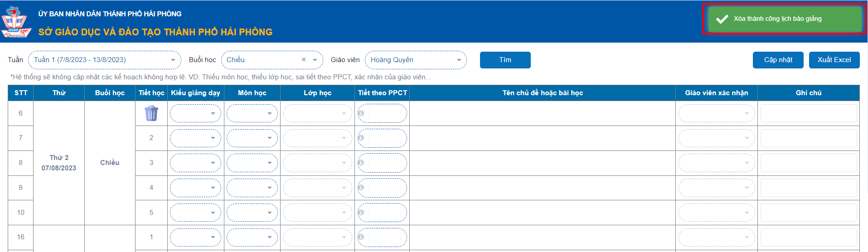Click the Hải Phòng education department logo

point(16,22)
